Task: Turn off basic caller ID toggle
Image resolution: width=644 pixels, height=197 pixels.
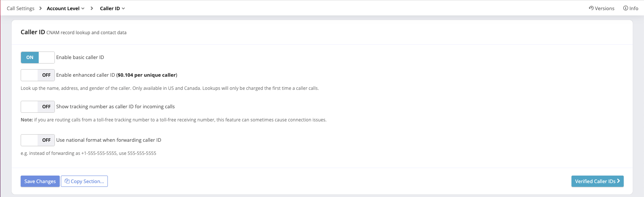Action: [38, 58]
